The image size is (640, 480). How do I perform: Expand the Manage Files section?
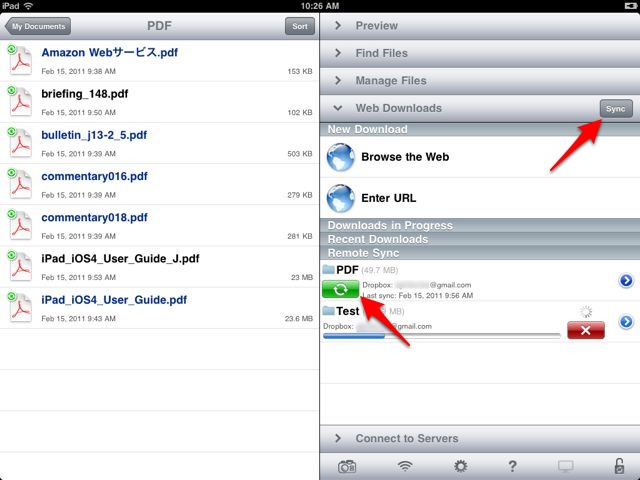pyautogui.click(x=480, y=81)
